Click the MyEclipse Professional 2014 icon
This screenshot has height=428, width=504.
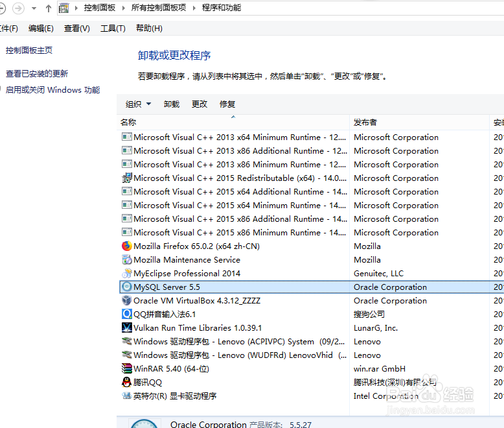pyautogui.click(x=126, y=273)
